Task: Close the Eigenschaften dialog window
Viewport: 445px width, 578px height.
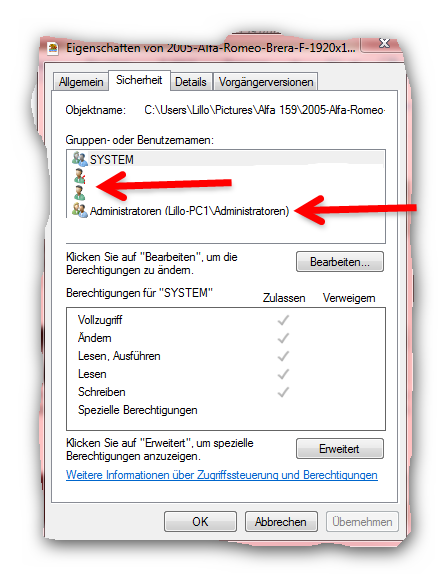Action: pyautogui.click(x=383, y=43)
